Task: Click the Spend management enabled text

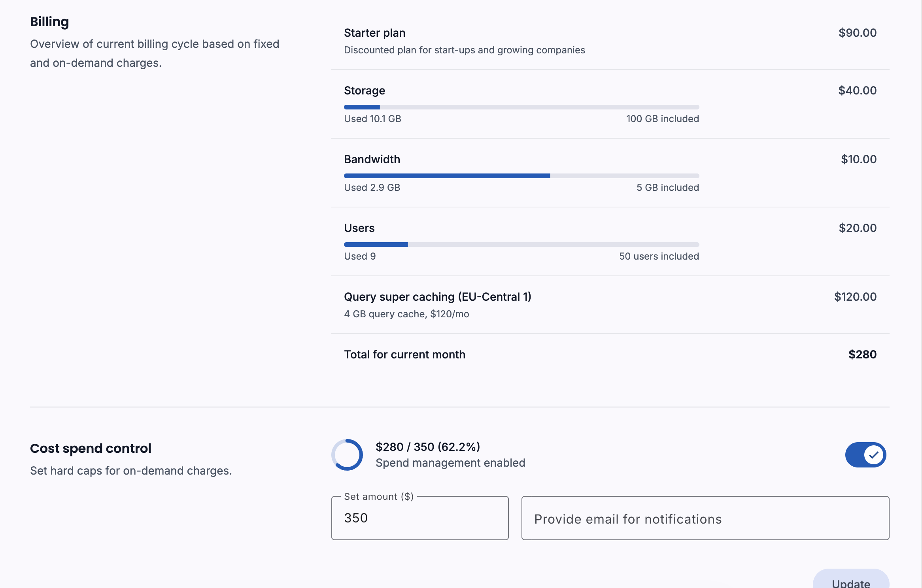Action: (x=450, y=463)
